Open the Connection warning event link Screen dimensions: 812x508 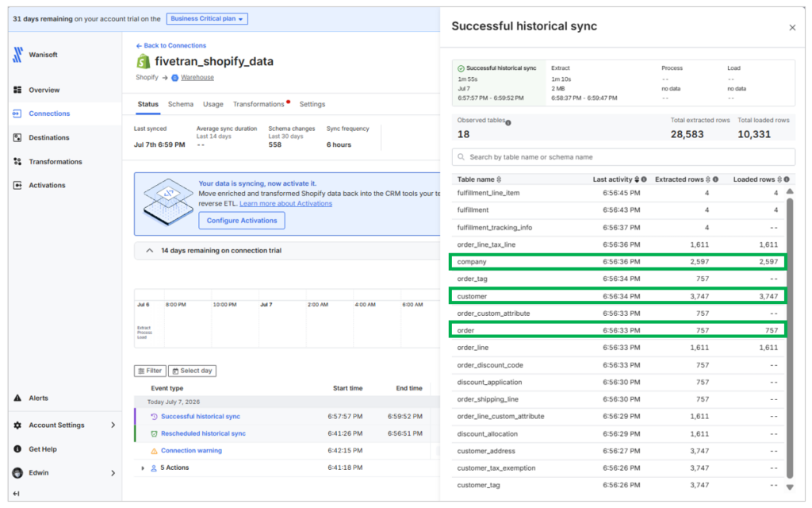click(x=191, y=451)
